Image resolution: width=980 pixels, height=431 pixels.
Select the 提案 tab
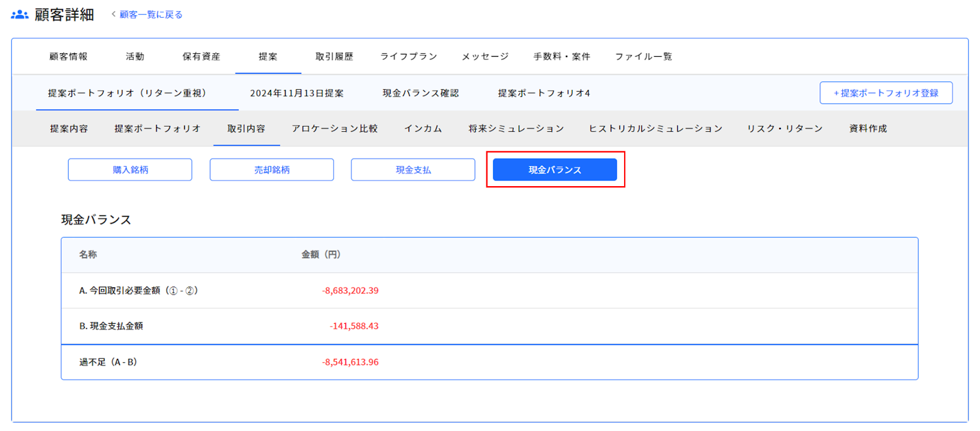point(268,56)
